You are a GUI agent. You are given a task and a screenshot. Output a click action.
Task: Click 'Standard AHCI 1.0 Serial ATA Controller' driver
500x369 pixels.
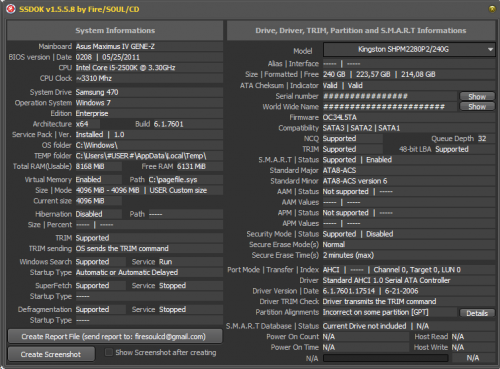point(386,280)
